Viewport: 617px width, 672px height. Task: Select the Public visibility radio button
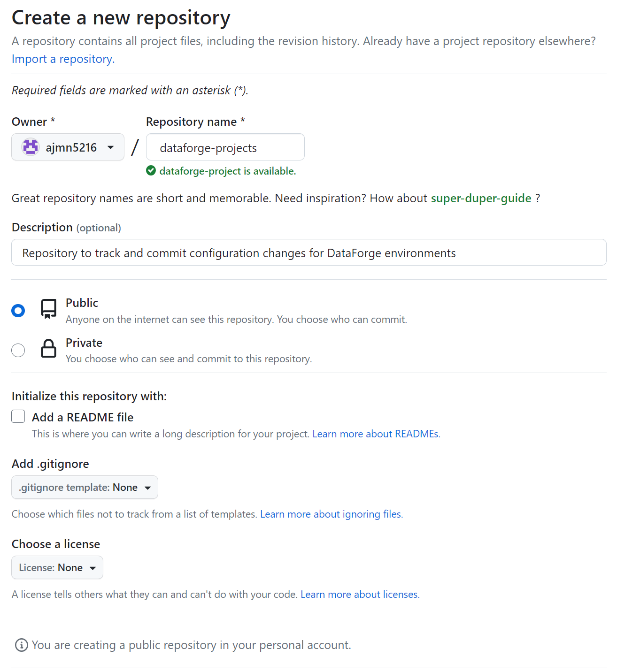[18, 311]
